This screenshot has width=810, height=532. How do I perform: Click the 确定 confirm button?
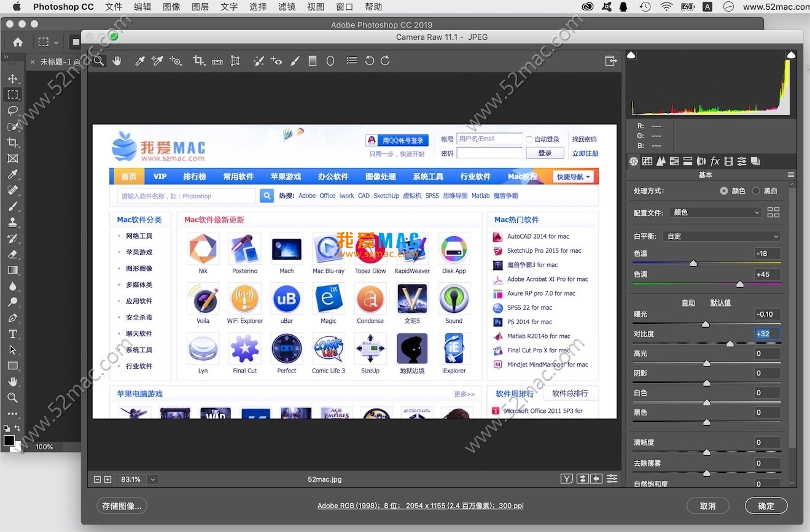[x=766, y=506]
